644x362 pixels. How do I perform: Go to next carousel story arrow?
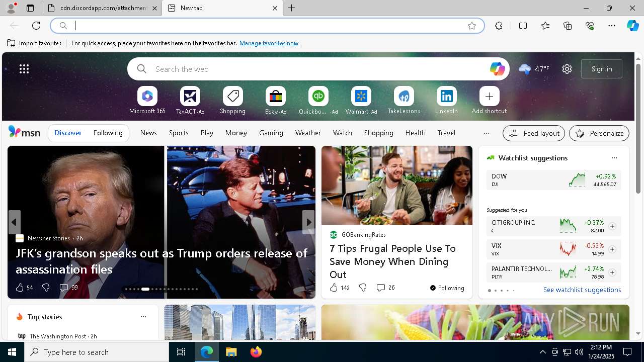click(308, 222)
